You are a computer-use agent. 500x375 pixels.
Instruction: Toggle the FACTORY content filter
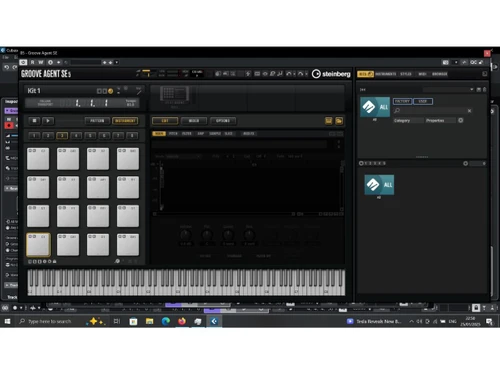402,101
